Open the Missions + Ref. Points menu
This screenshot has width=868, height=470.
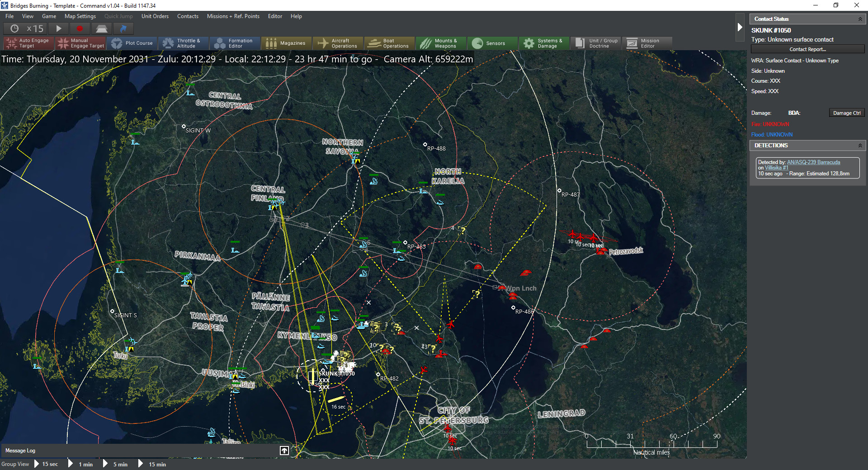coord(233,16)
